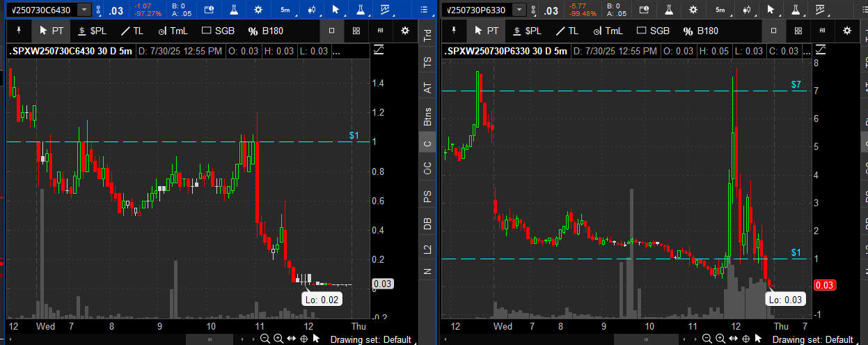Open the left chart settings gear in top bar

[258, 10]
